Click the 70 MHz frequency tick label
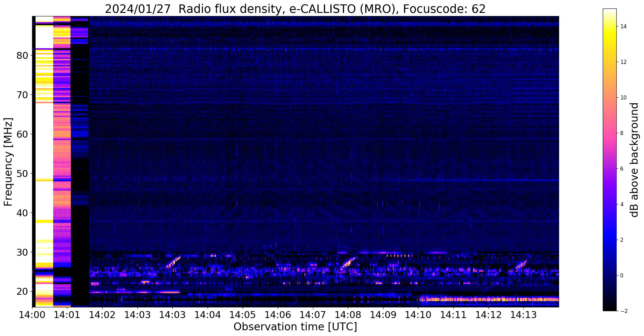644x336 pixels. (x=23, y=95)
